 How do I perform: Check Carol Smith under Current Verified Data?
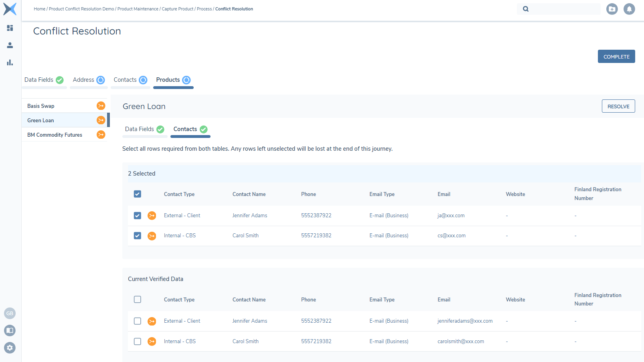(x=137, y=341)
